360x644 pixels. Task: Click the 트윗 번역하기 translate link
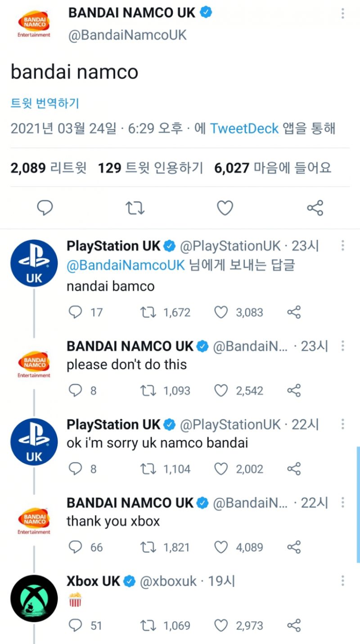(45, 104)
